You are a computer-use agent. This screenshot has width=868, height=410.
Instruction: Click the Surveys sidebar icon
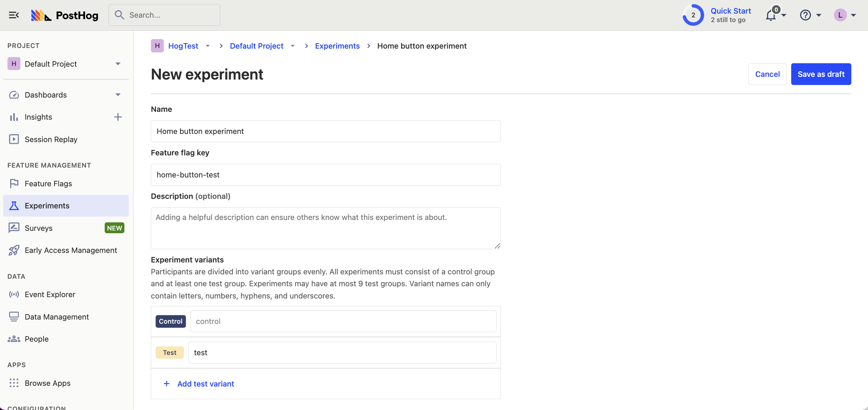[14, 228]
